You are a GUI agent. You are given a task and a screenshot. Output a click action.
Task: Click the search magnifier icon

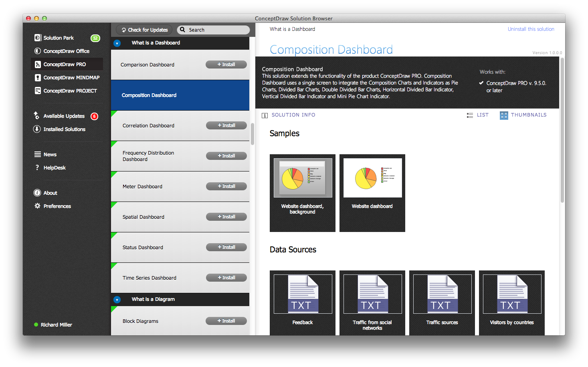click(x=183, y=30)
